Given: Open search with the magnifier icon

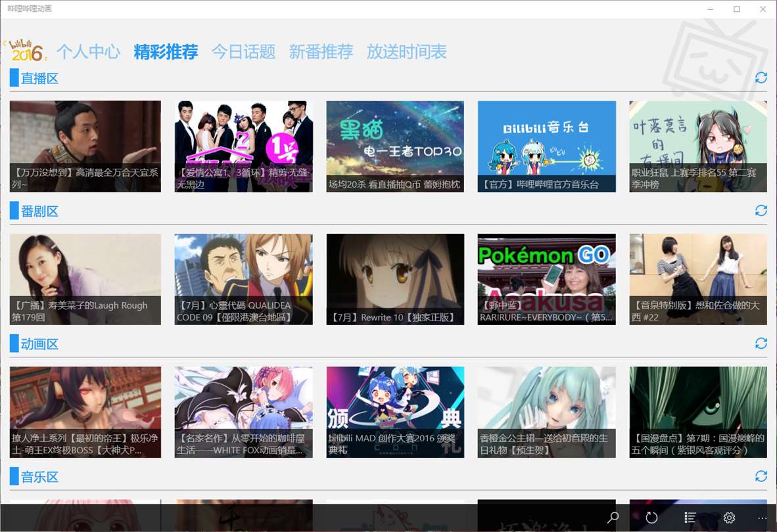Looking at the screenshot, I should (x=613, y=518).
